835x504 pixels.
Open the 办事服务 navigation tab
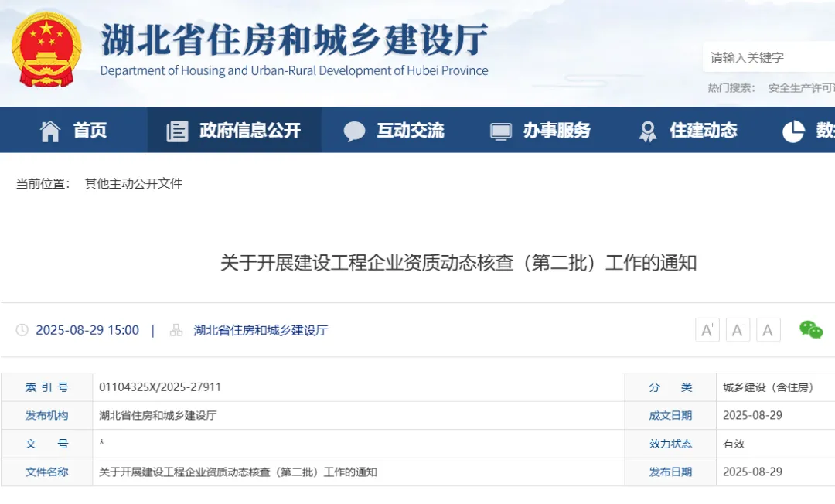557,130
